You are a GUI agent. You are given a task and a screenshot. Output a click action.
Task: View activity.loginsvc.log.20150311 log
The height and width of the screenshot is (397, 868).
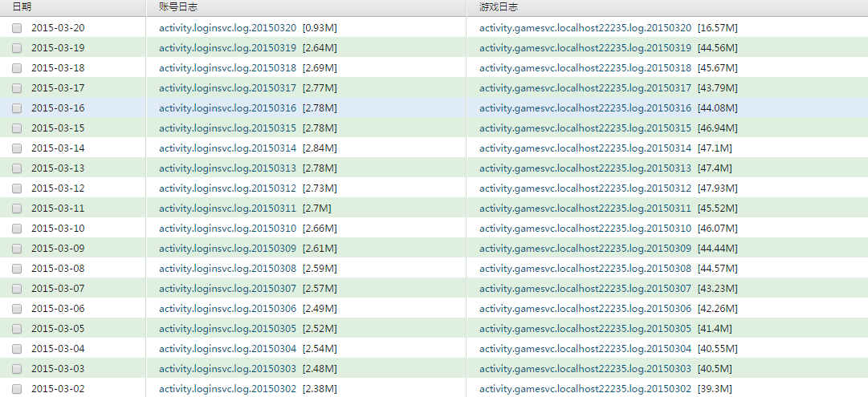tap(227, 208)
